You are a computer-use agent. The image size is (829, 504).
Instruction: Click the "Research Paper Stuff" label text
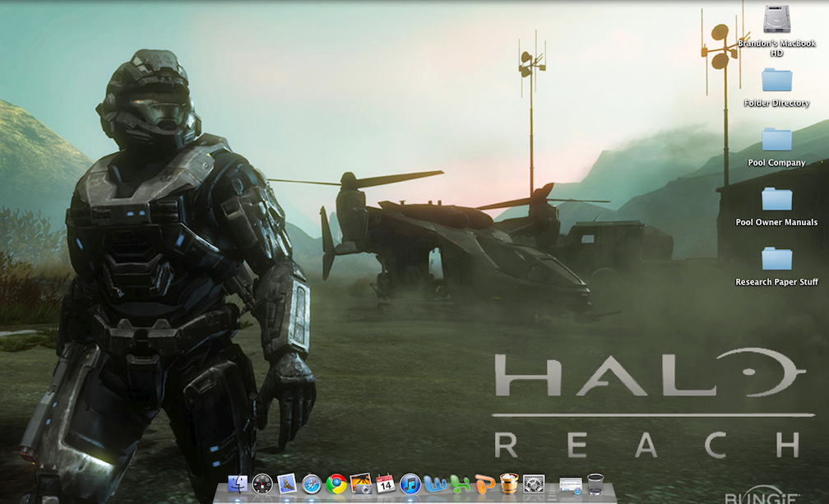pos(776,282)
